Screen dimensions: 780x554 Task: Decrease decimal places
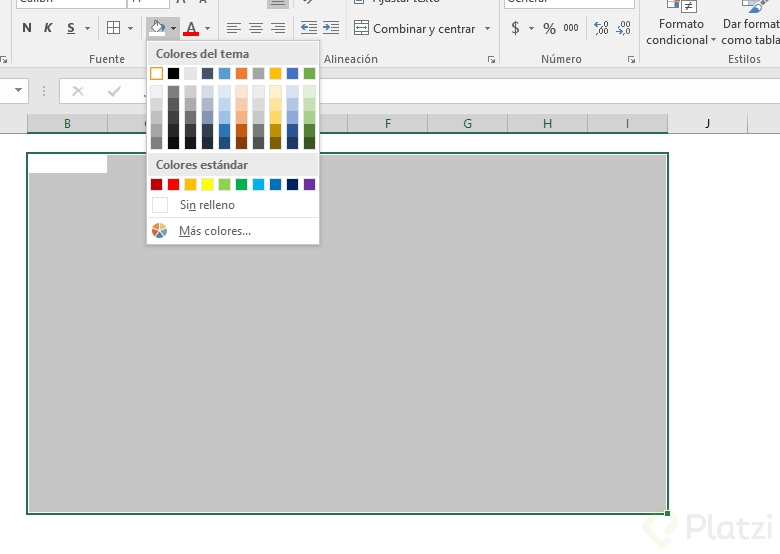[x=623, y=28]
